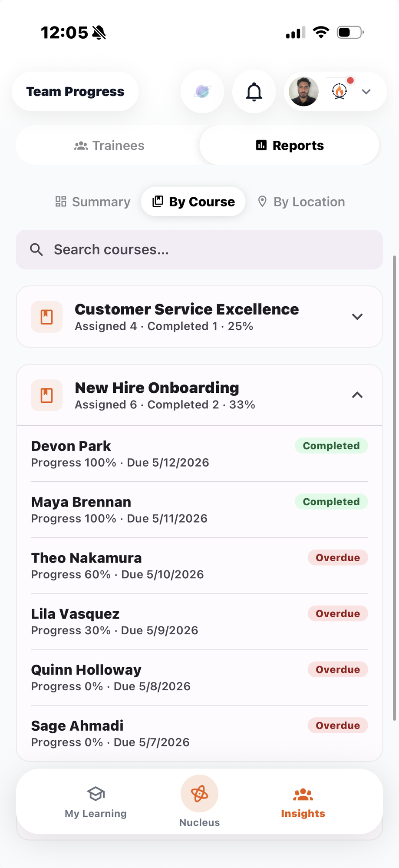
Task: Open notifications bell
Action: (254, 92)
